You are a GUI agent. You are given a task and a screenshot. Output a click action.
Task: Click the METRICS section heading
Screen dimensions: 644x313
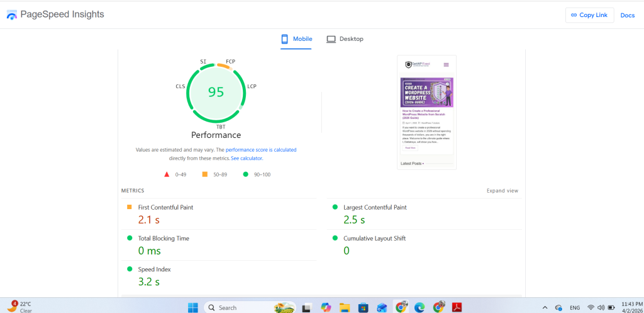133,191
